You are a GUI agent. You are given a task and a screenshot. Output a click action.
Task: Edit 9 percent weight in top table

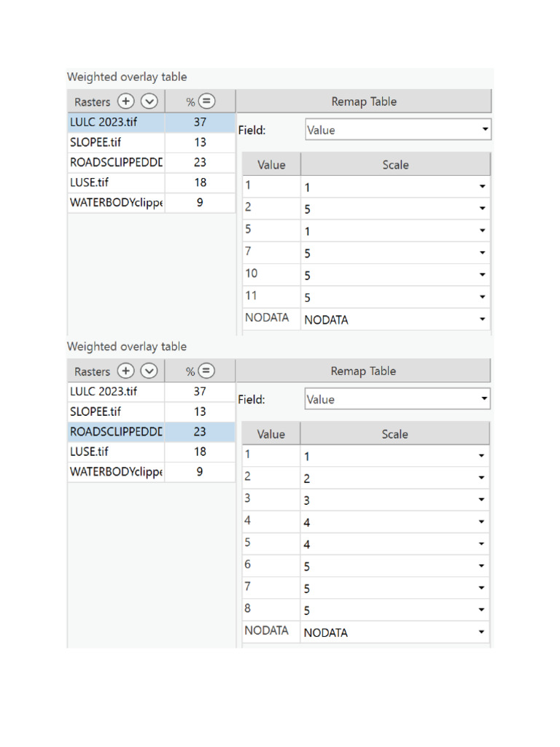(x=200, y=203)
